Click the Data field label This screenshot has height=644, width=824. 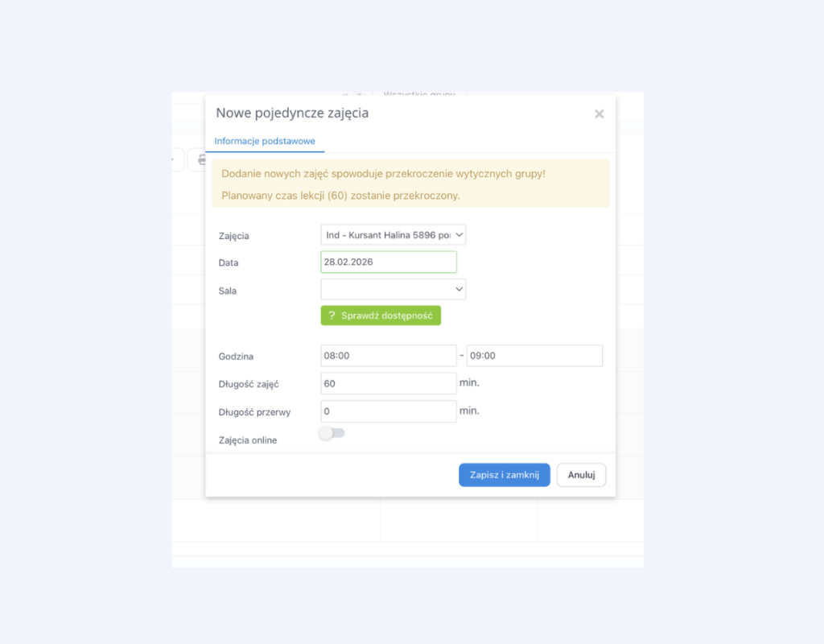229,263
